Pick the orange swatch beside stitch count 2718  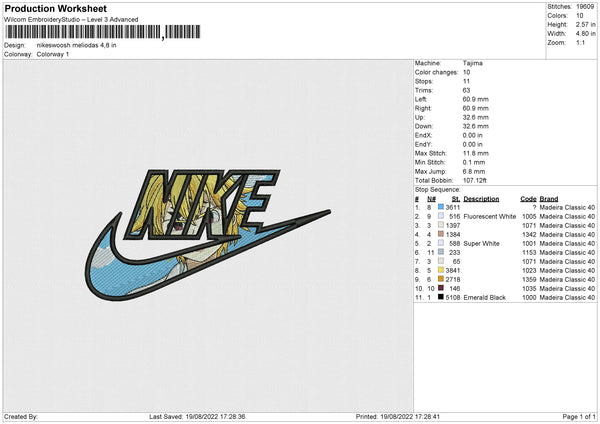coord(441,279)
